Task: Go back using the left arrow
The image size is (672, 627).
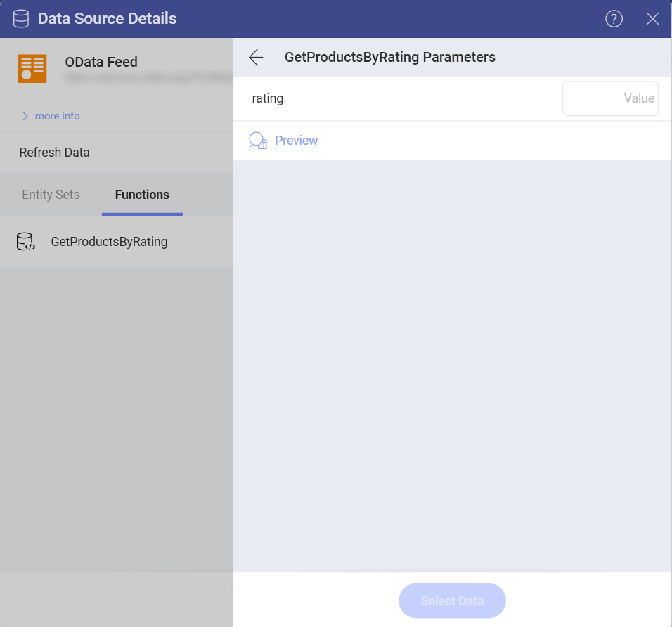Action: (256, 57)
